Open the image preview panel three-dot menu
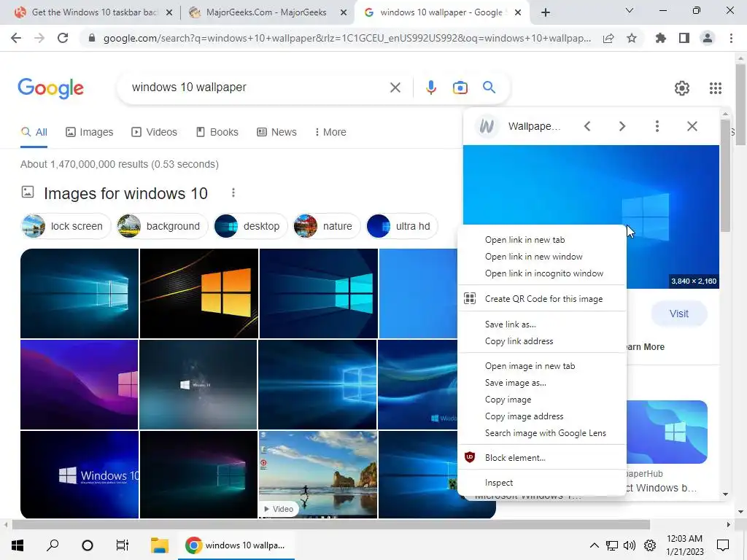Image resolution: width=747 pixels, height=560 pixels. click(657, 126)
